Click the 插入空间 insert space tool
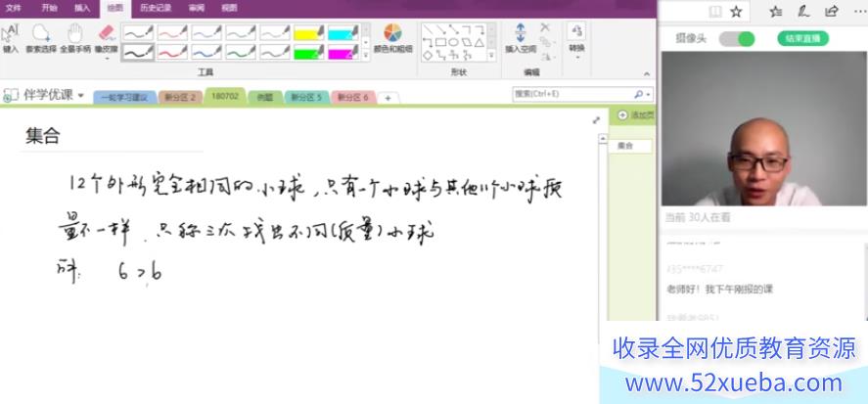This screenshot has width=868, height=404. (521, 38)
